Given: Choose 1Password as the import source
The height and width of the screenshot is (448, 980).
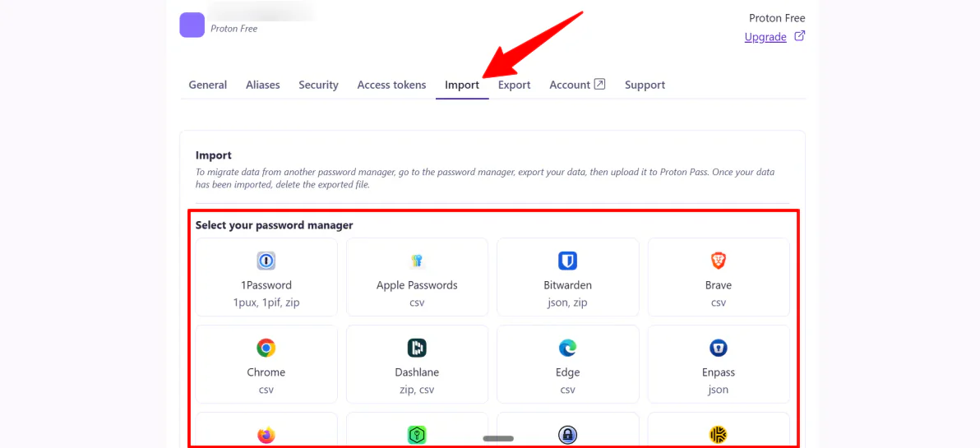Looking at the screenshot, I should click(266, 277).
